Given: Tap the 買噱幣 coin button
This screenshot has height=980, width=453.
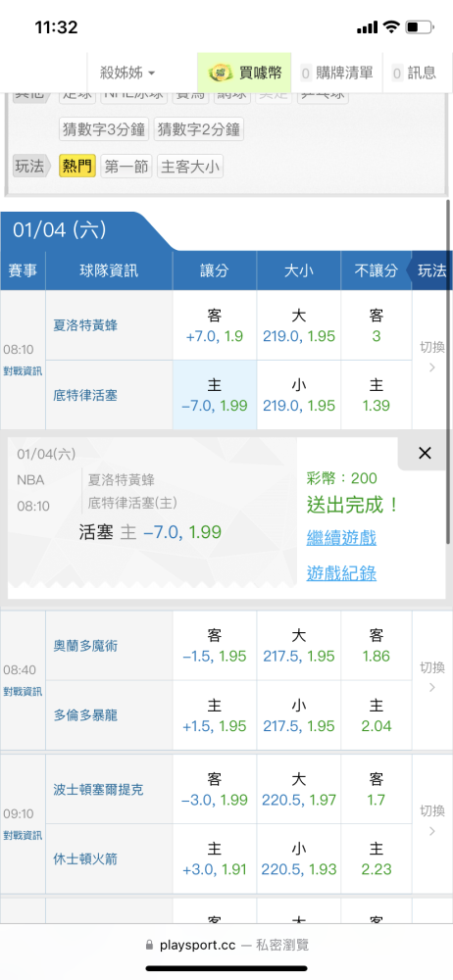Looking at the screenshot, I should 245,73.
